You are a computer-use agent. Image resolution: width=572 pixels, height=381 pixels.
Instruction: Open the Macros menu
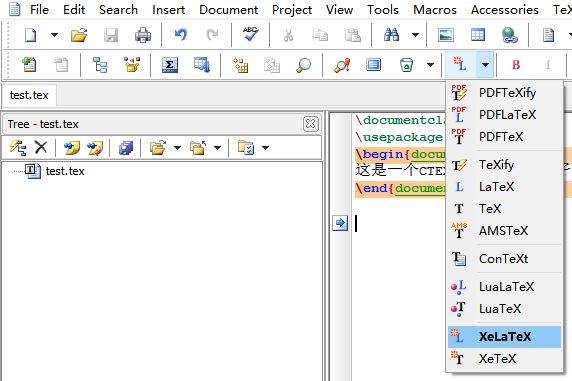click(x=435, y=9)
